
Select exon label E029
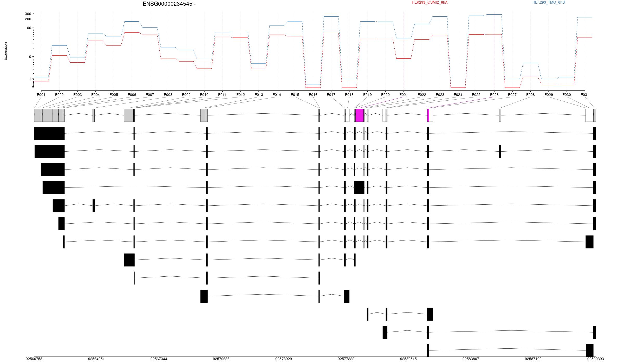tap(549, 95)
